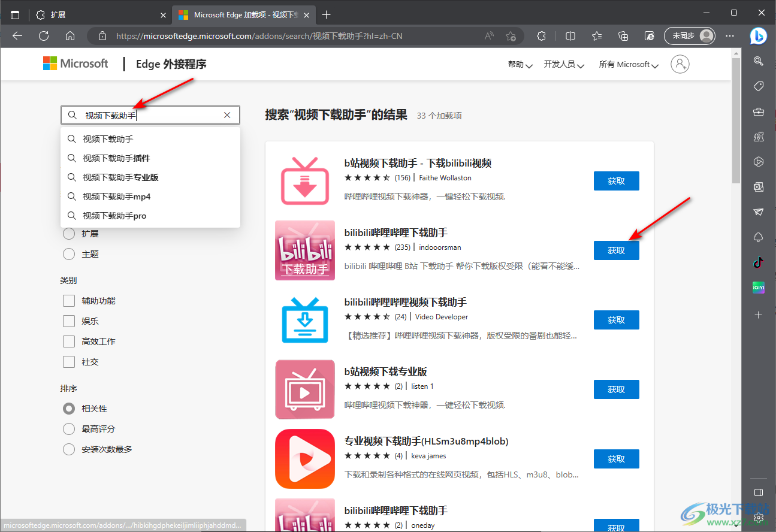
Task: Choose suggestion 视频下载助手插件
Action: (x=150, y=158)
